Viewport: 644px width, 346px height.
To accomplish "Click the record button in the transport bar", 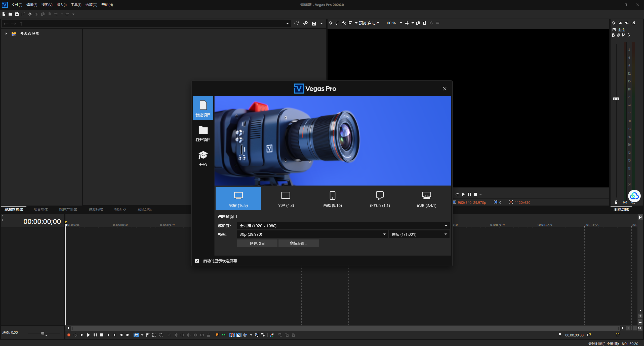I will tap(69, 335).
